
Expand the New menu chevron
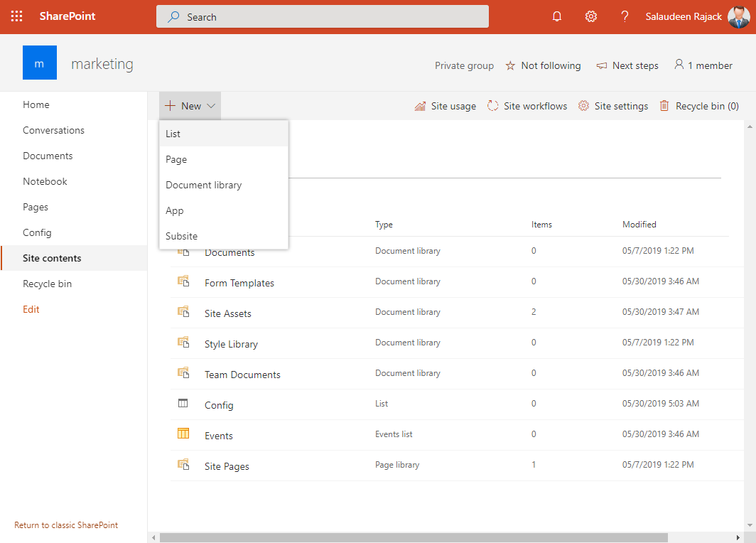coord(211,104)
